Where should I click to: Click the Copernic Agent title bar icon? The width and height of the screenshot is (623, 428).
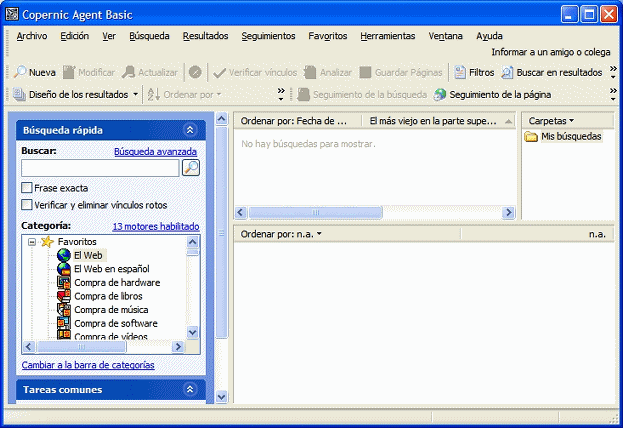pyautogui.click(x=12, y=14)
